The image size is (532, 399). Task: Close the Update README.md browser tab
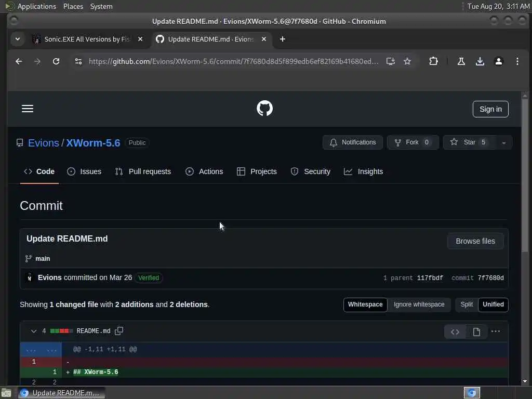click(263, 39)
